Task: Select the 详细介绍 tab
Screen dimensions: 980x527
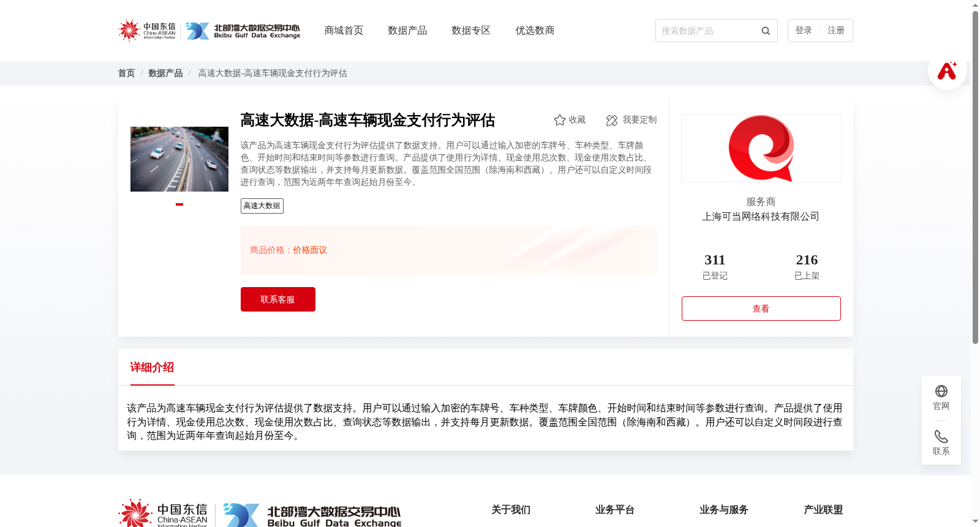Action: tap(152, 367)
